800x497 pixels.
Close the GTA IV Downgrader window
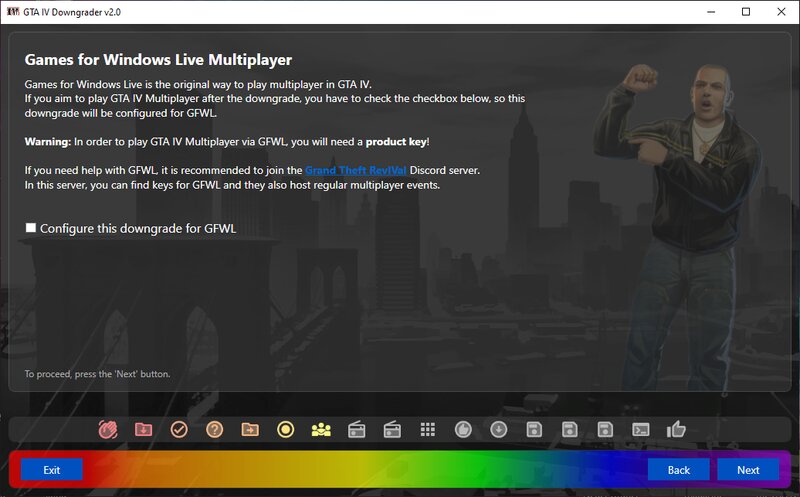[781, 12]
